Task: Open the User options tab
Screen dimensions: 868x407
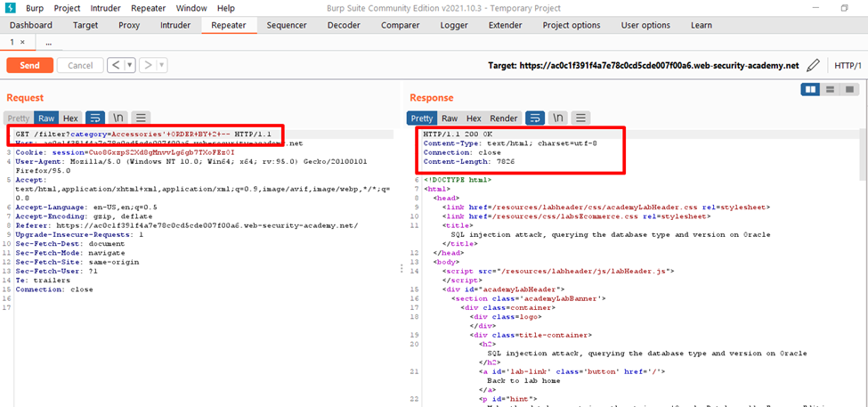Action: pos(645,26)
